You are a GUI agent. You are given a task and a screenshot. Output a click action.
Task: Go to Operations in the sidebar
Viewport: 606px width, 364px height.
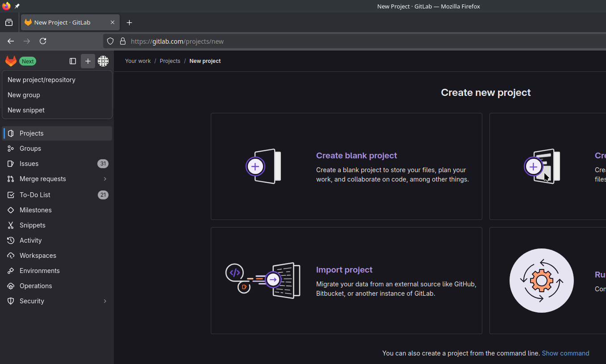tap(36, 286)
